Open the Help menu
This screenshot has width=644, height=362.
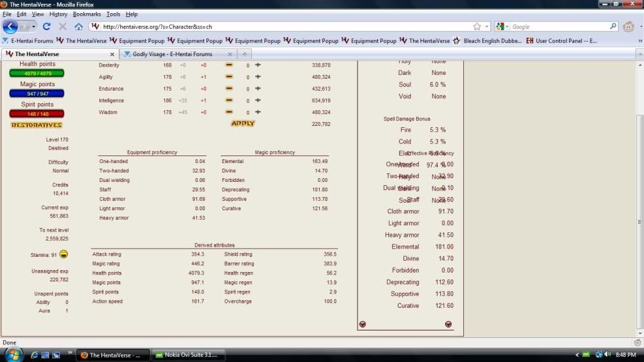pos(132,14)
